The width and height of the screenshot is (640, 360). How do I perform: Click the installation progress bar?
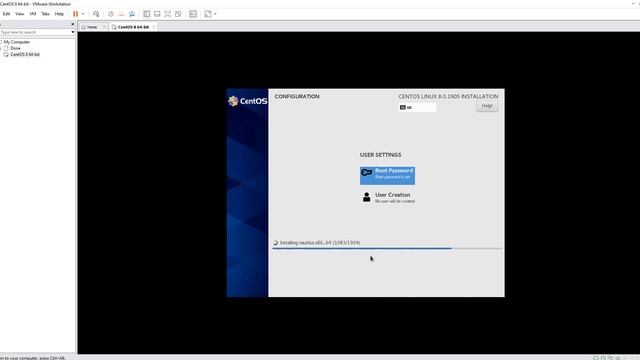(387, 248)
